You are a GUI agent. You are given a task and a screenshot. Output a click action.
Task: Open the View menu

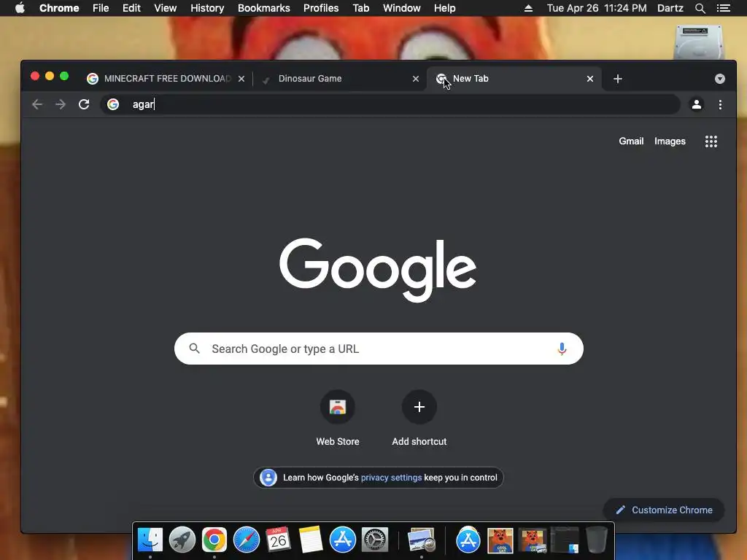pos(166,8)
